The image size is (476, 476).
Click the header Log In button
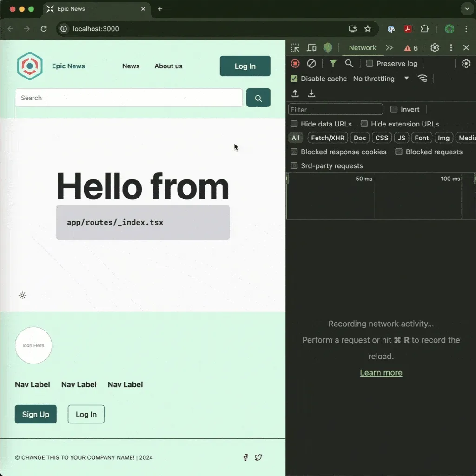(x=245, y=66)
